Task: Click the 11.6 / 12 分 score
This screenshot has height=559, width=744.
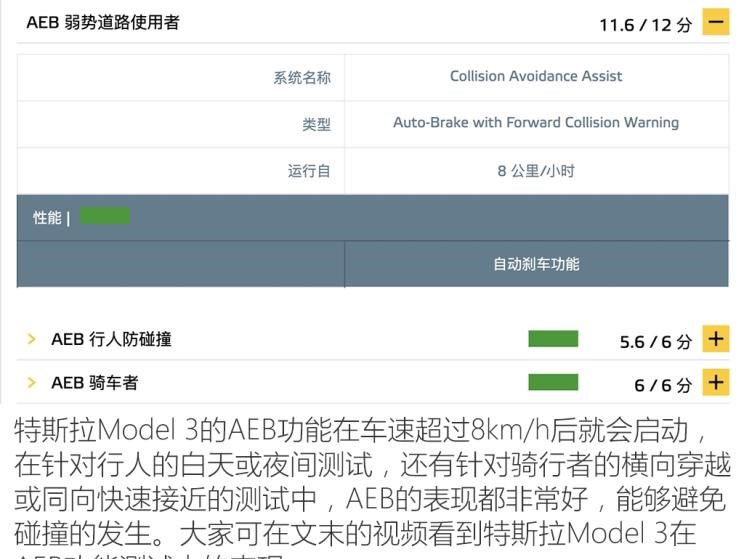Action: coord(646,25)
